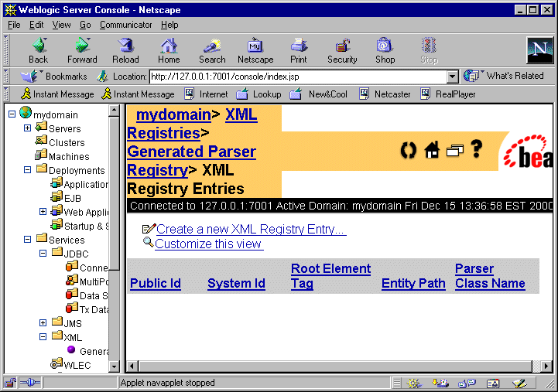Viewport: 558px width, 392px height.
Task: Click the Netscape N logo
Action: point(540,50)
